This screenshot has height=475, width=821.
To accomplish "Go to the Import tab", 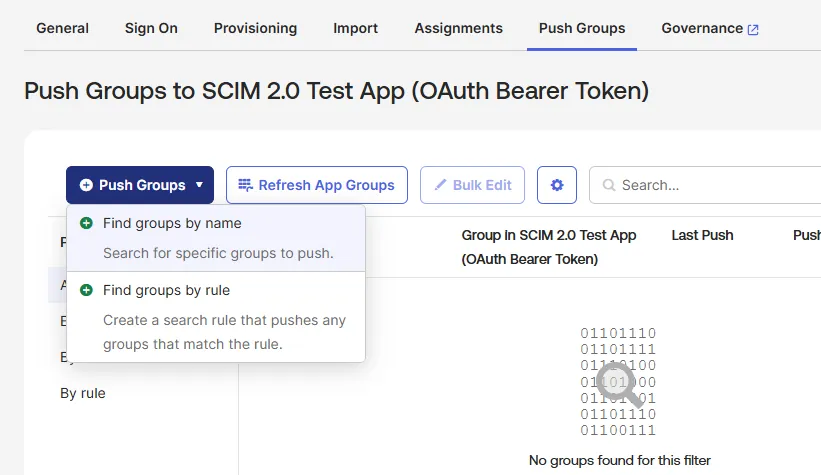I will coord(356,28).
